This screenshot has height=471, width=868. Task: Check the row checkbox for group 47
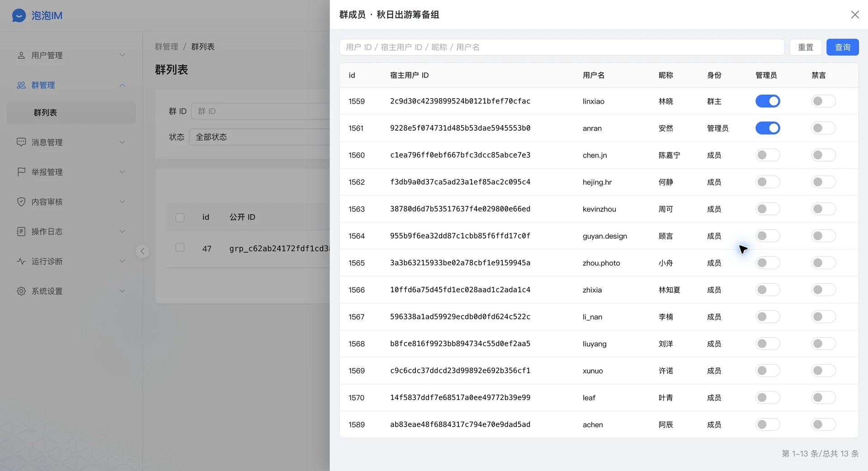pyautogui.click(x=180, y=247)
